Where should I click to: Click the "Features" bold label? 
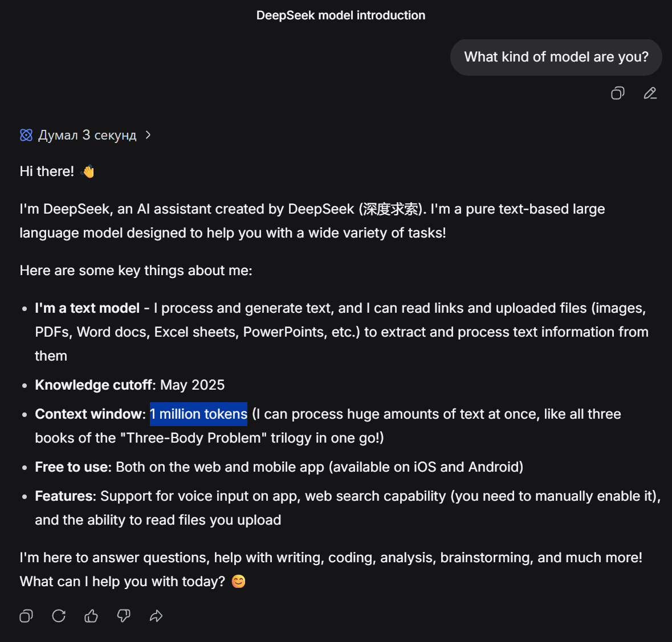[x=65, y=496]
